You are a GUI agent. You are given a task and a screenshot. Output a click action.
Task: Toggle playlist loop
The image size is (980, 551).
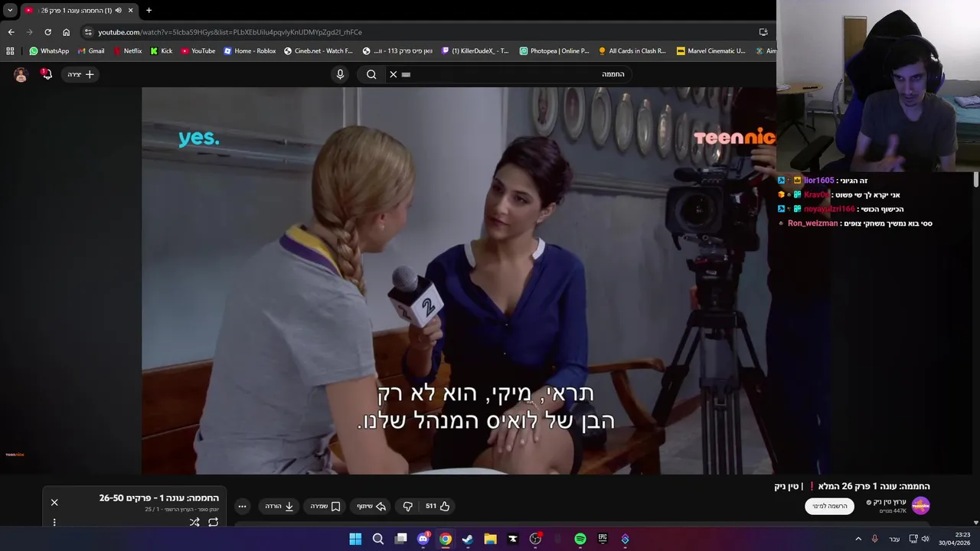click(213, 522)
